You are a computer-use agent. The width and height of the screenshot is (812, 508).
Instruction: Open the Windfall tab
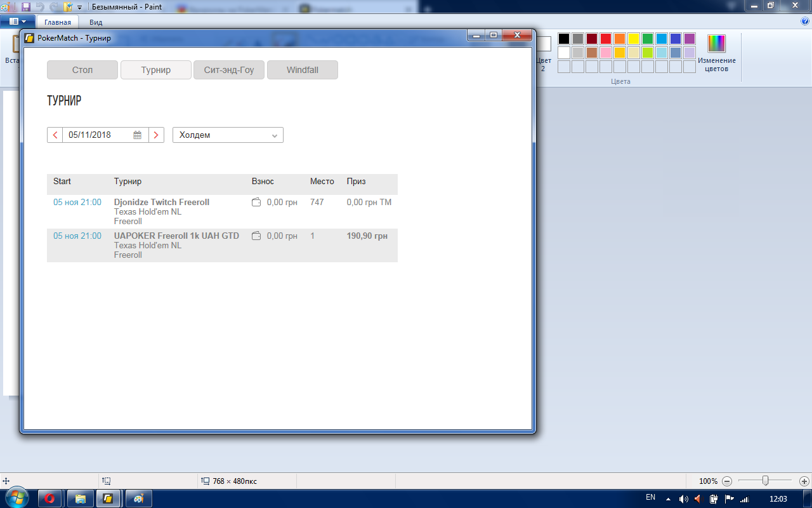tap(303, 70)
